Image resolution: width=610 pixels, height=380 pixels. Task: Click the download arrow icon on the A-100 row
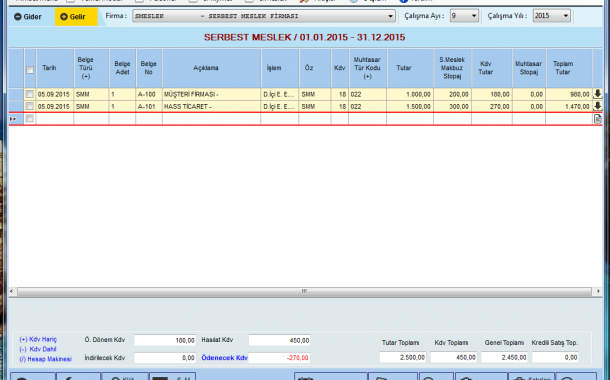point(598,94)
